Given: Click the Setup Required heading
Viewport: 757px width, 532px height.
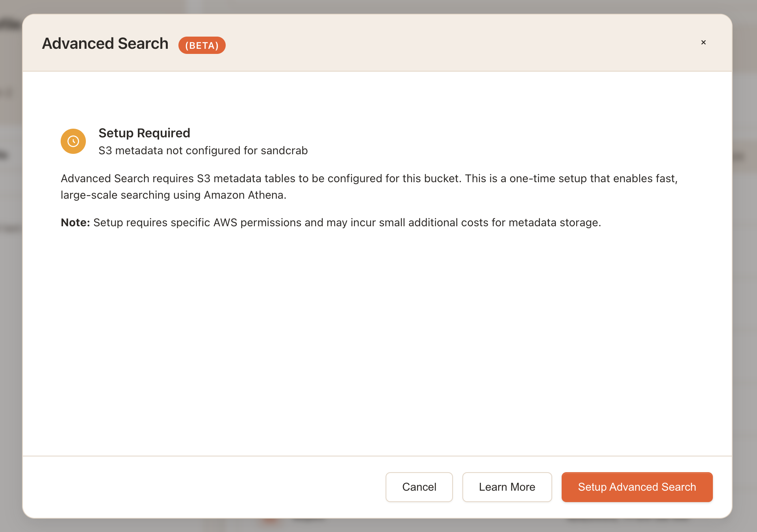Looking at the screenshot, I should pyautogui.click(x=144, y=133).
